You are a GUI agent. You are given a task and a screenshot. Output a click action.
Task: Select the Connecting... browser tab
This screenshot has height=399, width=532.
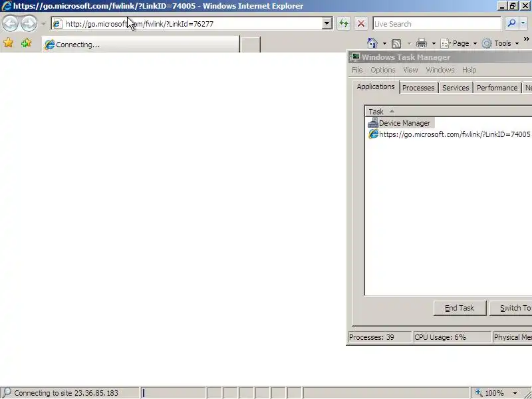pos(140,45)
